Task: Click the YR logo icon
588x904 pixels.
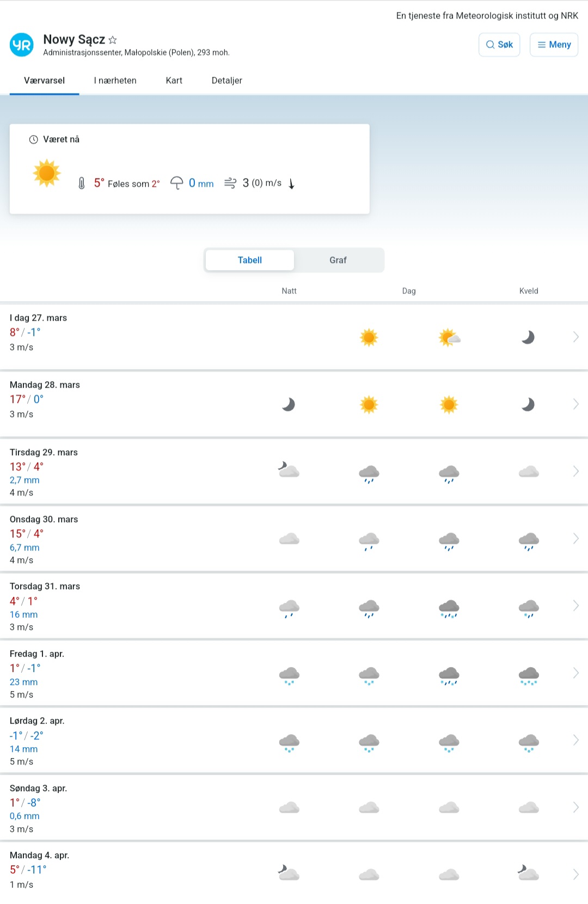Action: pyautogui.click(x=22, y=45)
